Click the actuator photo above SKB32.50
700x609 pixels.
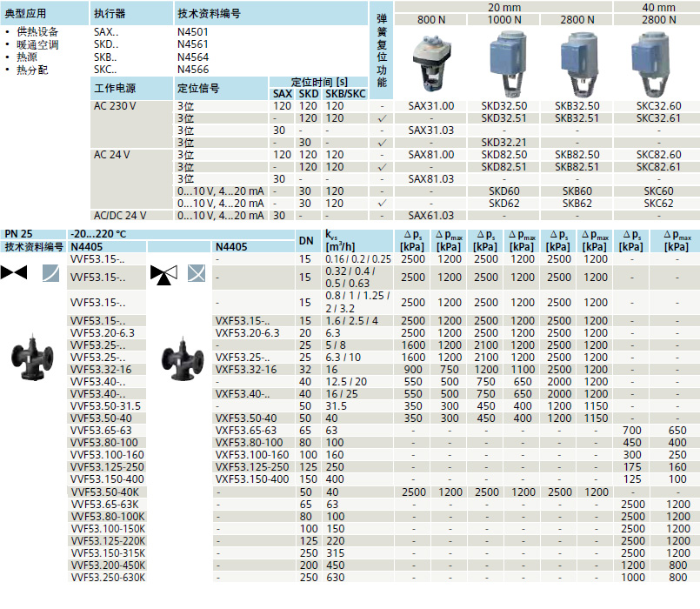tap(579, 64)
